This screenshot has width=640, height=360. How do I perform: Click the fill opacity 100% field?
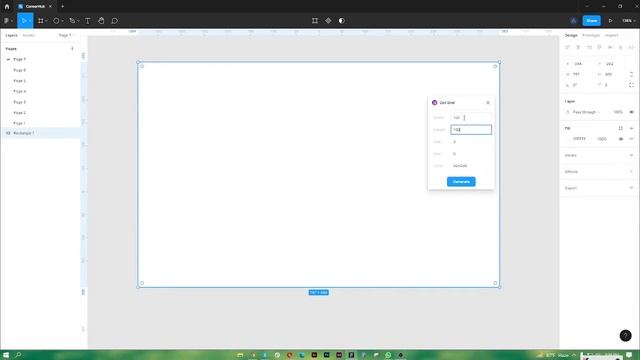tap(602, 139)
